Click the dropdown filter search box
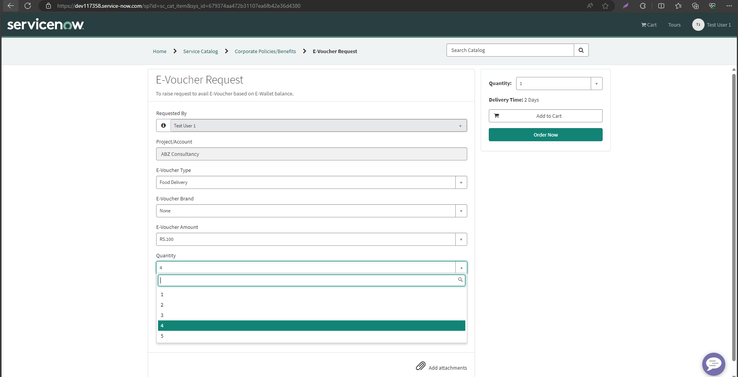Screen dimensions: 738x377 (x=312, y=280)
